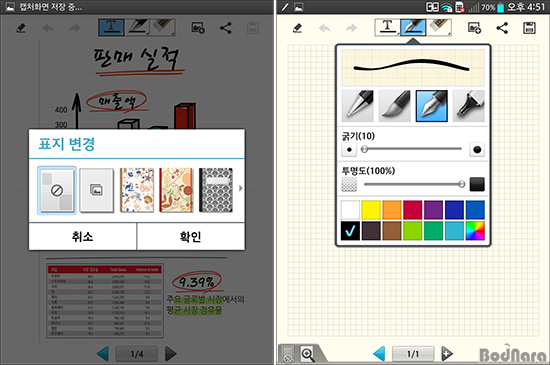Screen dimensions: 550x365
Task: Tap the redo arrow in right notebook toolbar
Action: (351, 28)
